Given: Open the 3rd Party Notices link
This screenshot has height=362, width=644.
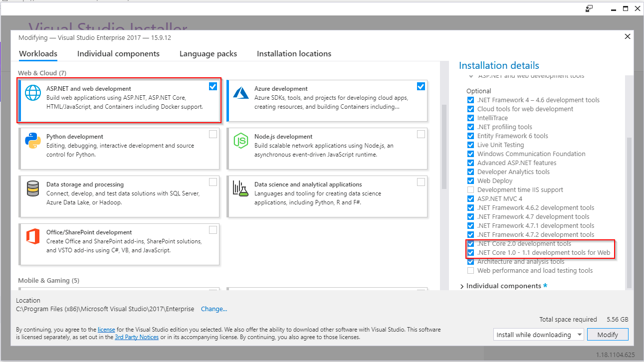Looking at the screenshot, I should click(137, 337).
